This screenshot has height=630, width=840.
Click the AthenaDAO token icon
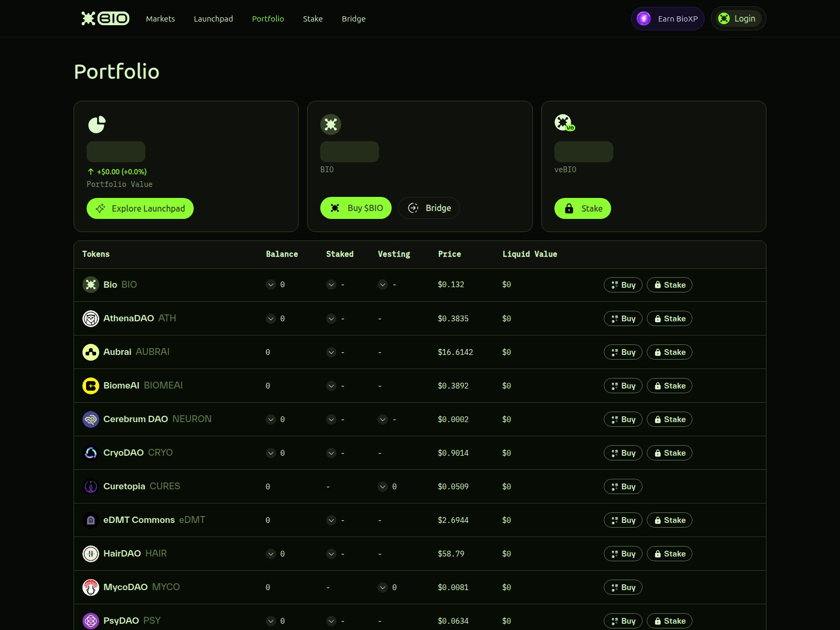[91, 318]
